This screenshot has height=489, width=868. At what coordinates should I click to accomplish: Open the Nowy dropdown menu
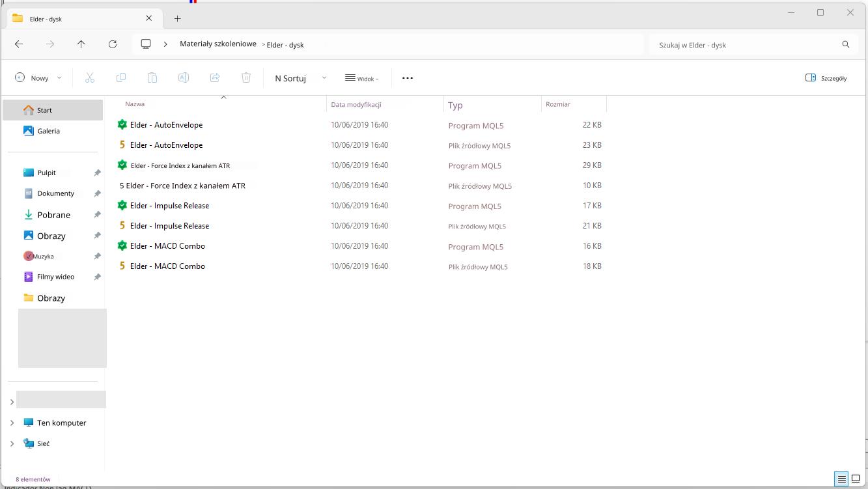[x=38, y=77]
